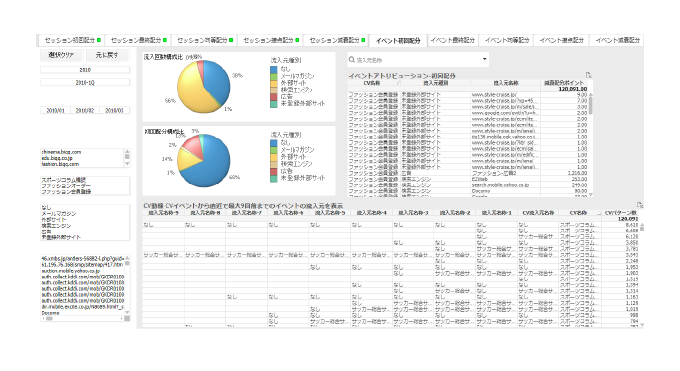Open the イベント均等配分 tab
This screenshot has height=371, width=680.
coord(507,40)
